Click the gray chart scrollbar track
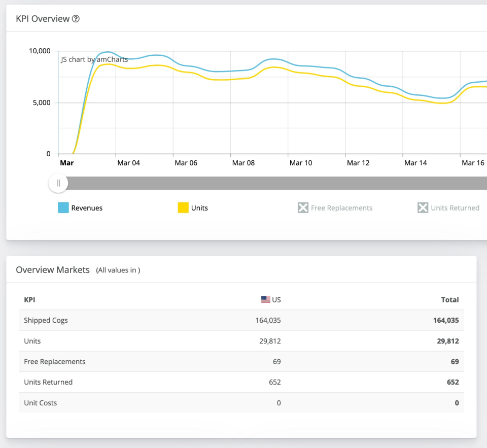Screen dimensions: 487x448 click(x=274, y=183)
